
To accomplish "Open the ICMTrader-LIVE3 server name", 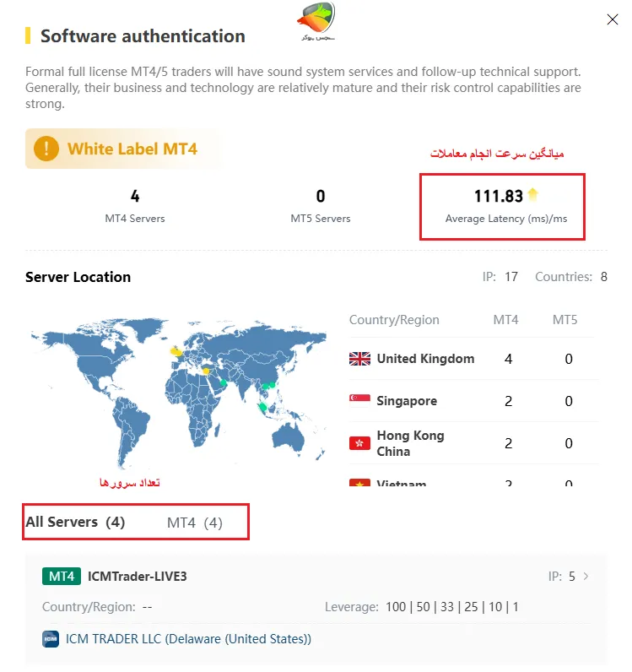I will (x=137, y=577).
